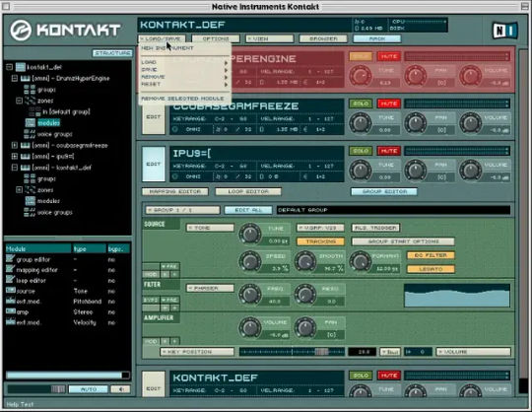The image size is (532, 412).
Task: Click the Pitchbend ext.mod. module icon
Action: click(11, 301)
